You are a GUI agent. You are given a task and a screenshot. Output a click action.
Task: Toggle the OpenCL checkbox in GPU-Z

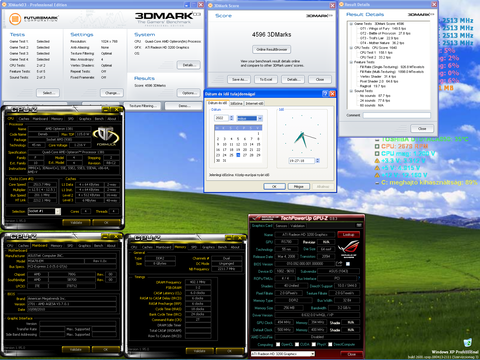pos(278,344)
